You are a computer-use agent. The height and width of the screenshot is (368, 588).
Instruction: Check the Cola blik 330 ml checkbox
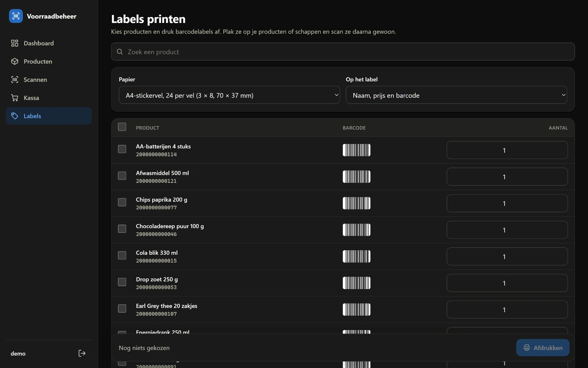tap(122, 255)
